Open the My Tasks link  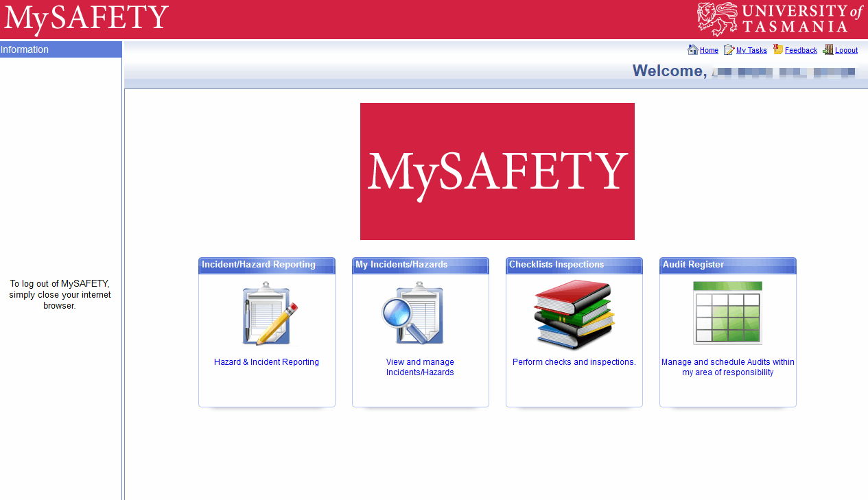pos(751,50)
